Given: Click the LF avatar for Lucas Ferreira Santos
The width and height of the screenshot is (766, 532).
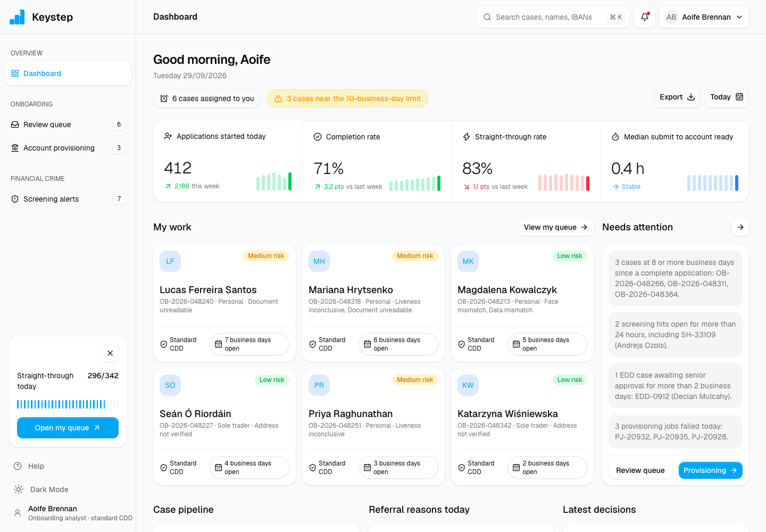Looking at the screenshot, I should point(170,261).
